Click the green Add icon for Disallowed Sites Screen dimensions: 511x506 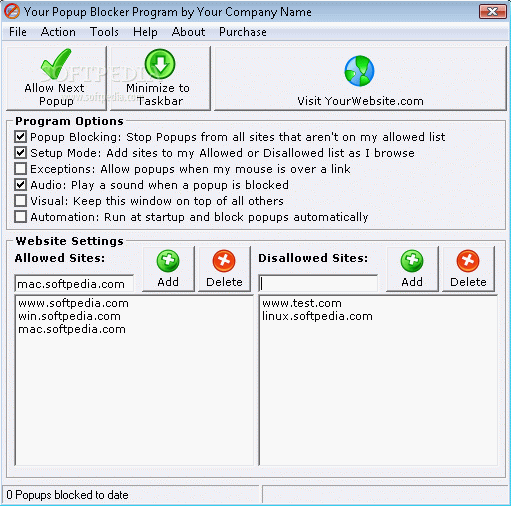coord(412,261)
